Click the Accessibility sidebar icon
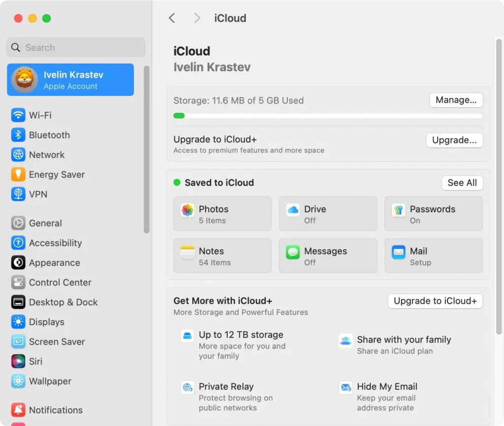Viewport: 504px width, 426px height. coord(18,243)
